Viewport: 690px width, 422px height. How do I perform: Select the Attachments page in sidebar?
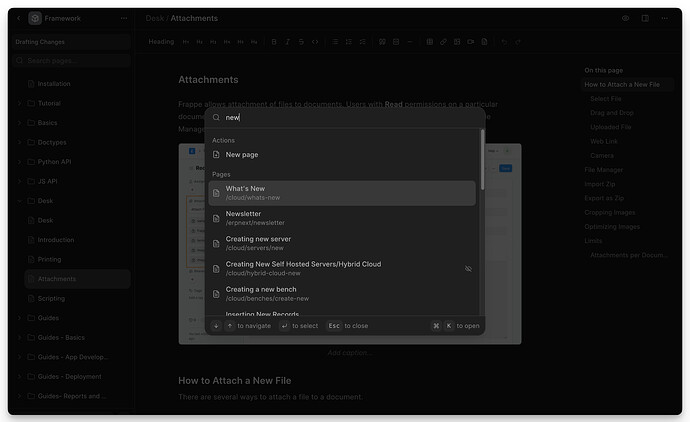pyautogui.click(x=77, y=279)
